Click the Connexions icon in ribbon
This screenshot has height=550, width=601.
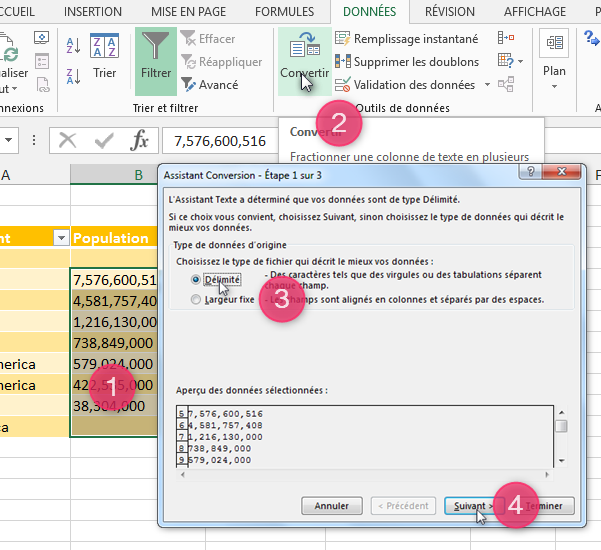coord(41,38)
